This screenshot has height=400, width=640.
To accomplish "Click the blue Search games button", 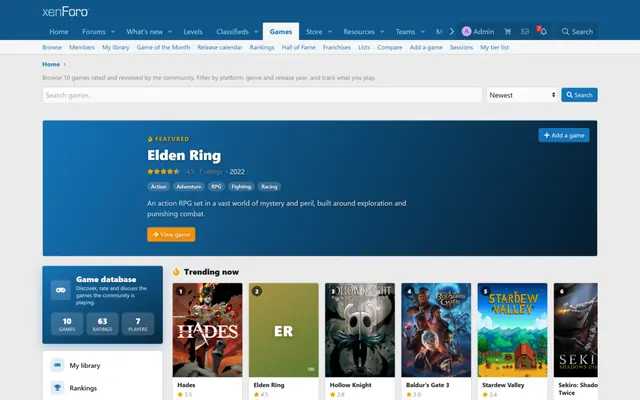I will tap(579, 95).
